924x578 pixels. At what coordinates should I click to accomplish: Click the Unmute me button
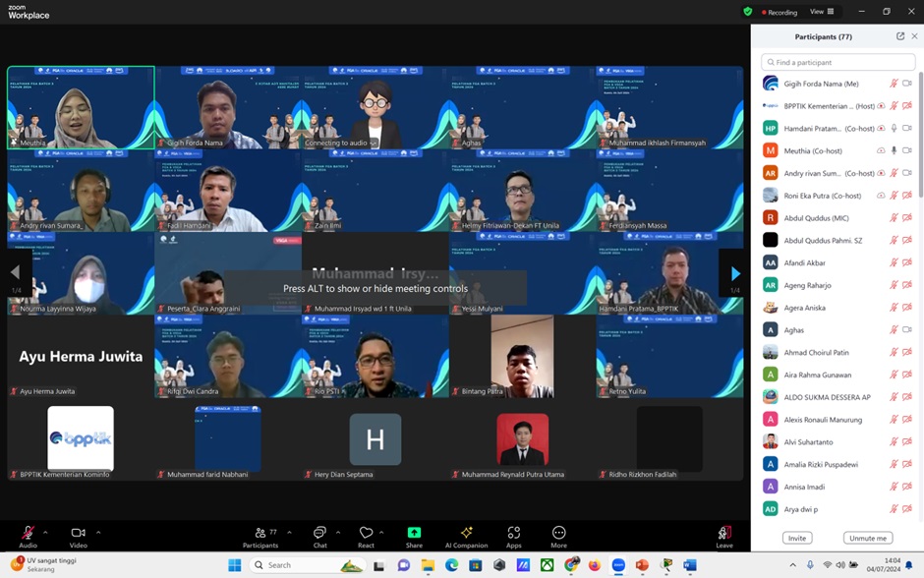(x=867, y=538)
